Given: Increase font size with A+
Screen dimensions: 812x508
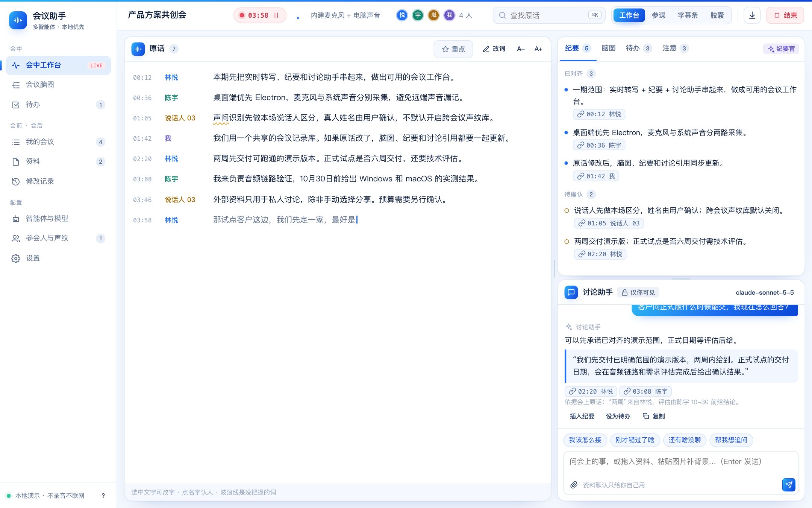Looking at the screenshot, I should (538, 49).
